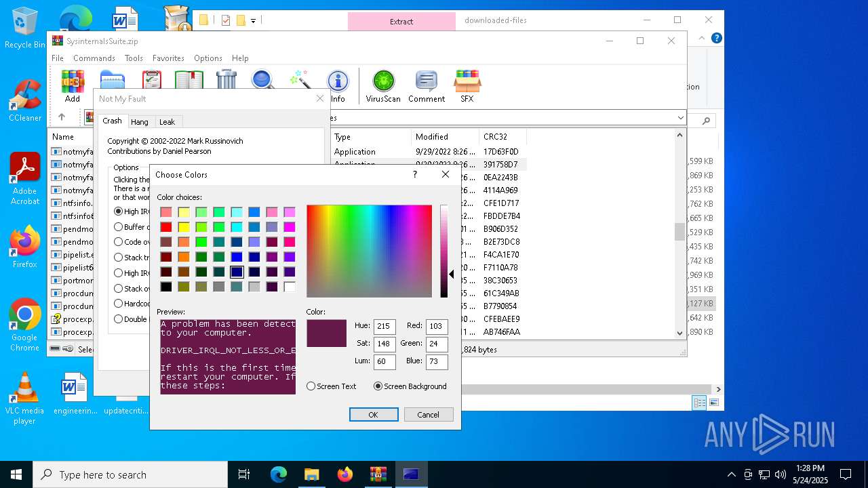Sort by the CRC32 column header
Viewport: 868px width, 488px height.
tap(502, 137)
